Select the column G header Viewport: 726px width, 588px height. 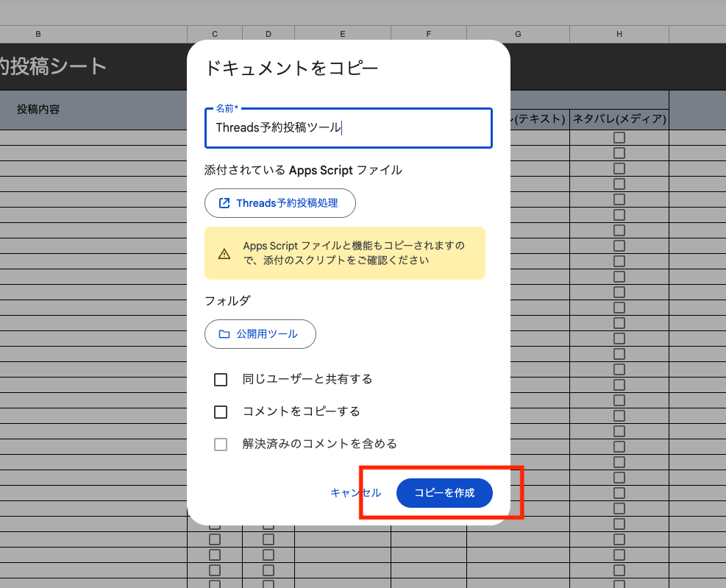click(x=518, y=35)
